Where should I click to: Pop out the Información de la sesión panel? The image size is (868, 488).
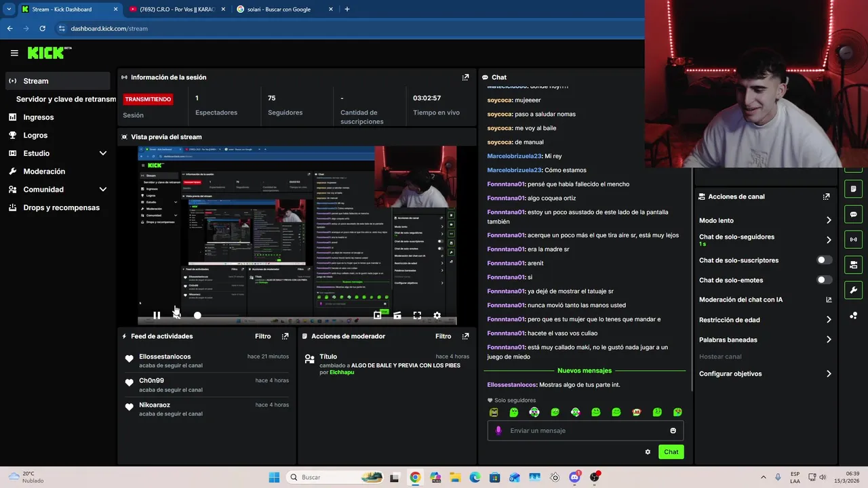(465, 77)
